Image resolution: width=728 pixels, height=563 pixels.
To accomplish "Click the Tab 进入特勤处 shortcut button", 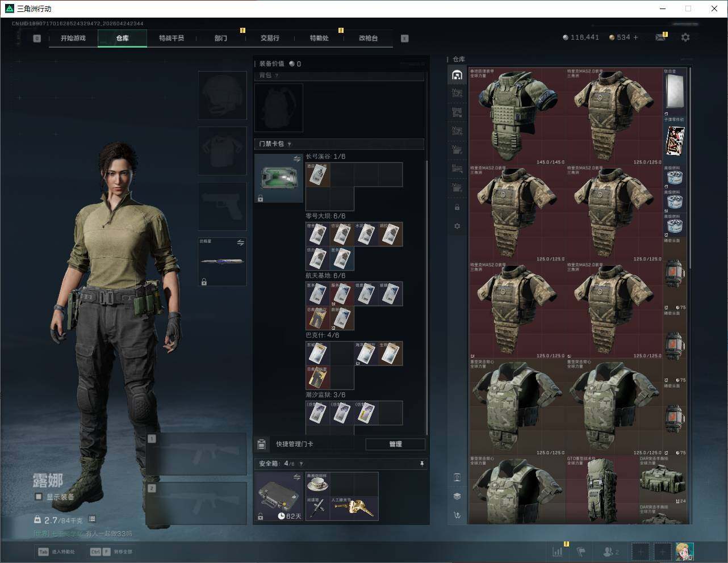I will pos(56,552).
